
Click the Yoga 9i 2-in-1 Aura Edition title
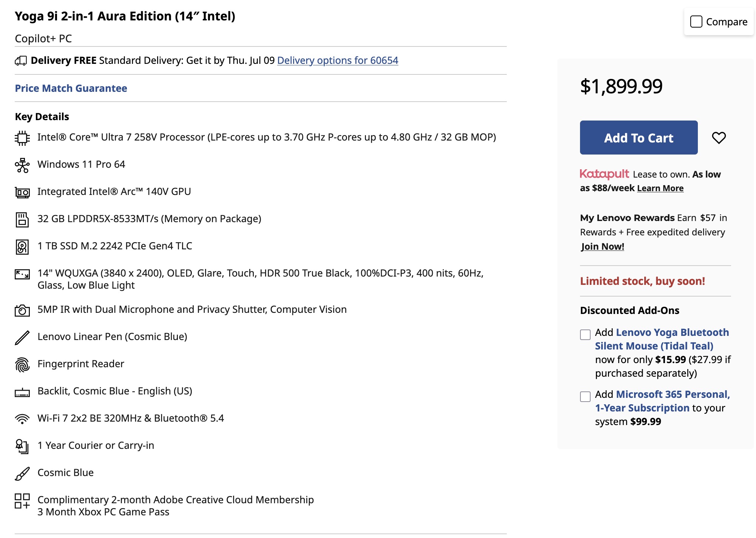tap(125, 16)
